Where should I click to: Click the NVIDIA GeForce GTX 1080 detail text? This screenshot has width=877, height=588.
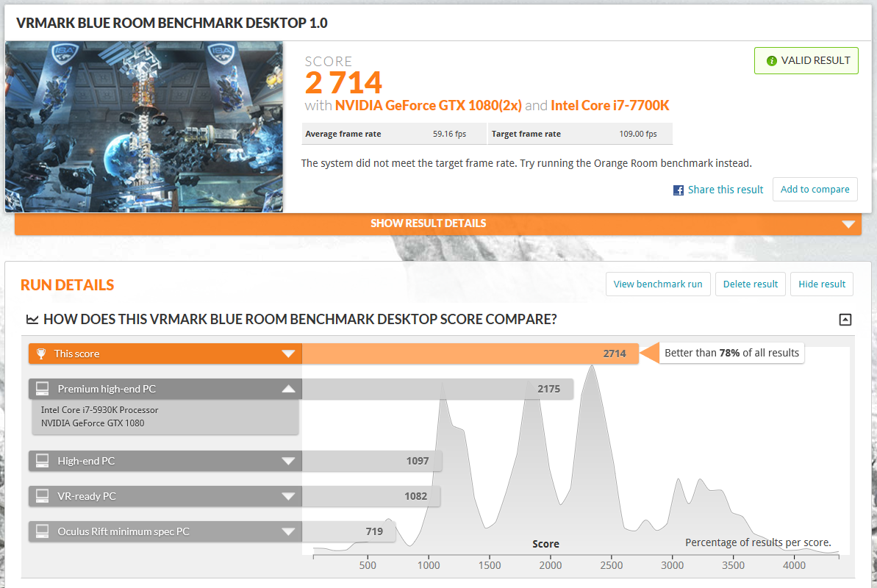[x=93, y=423]
